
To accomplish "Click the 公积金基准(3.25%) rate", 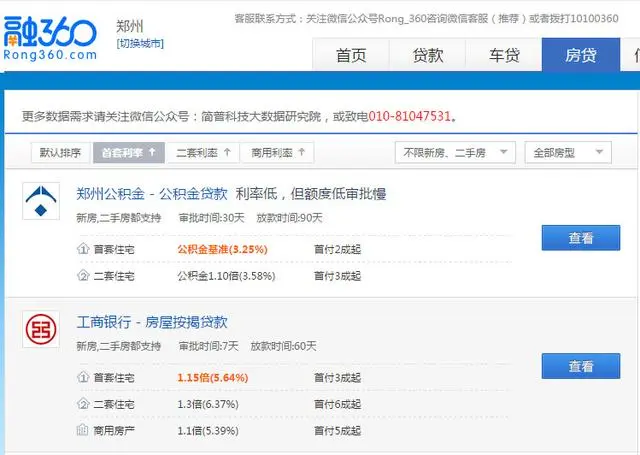I will click(x=222, y=249).
